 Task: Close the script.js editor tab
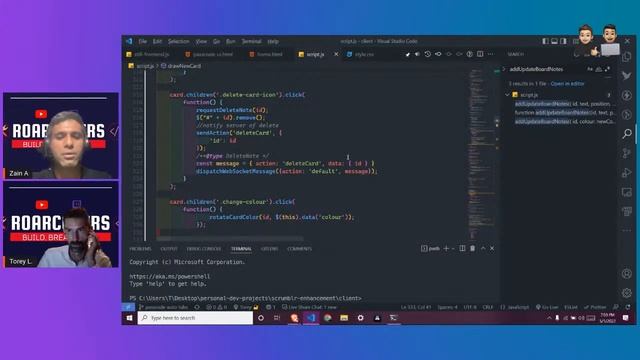tap(336, 54)
